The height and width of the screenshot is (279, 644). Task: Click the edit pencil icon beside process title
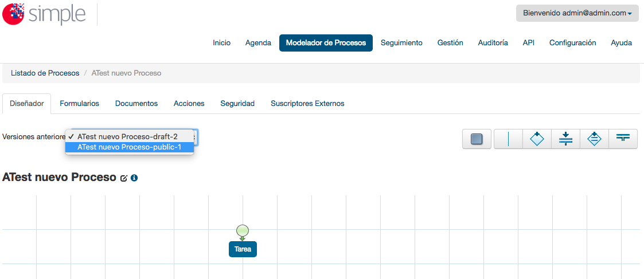coord(124,178)
